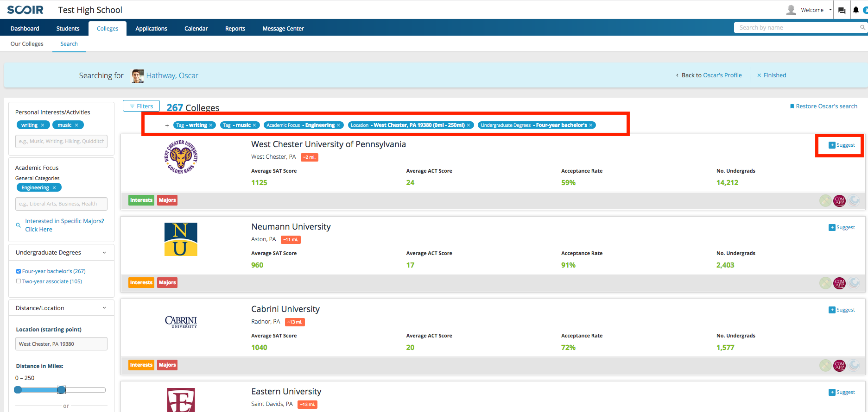This screenshot has width=868, height=412.
Task: Suggest Neumann University
Action: [x=842, y=227]
